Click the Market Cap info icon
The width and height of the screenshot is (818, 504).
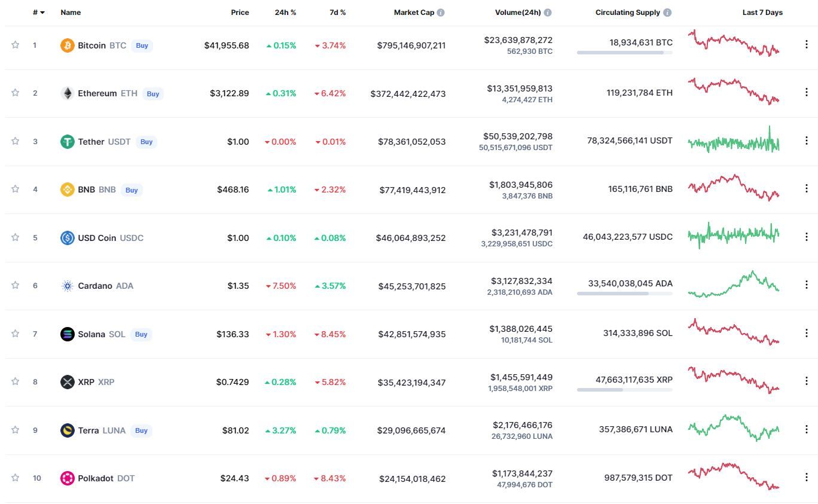click(x=441, y=13)
